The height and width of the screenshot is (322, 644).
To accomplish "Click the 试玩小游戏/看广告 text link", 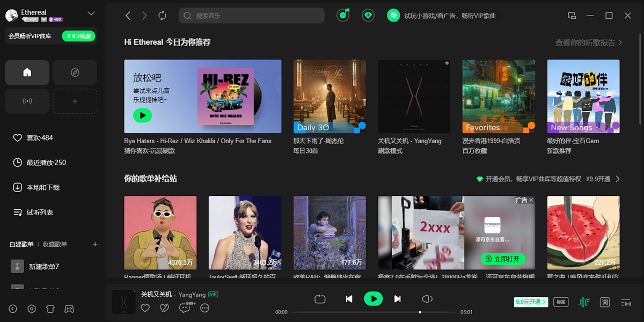I will [x=450, y=16].
